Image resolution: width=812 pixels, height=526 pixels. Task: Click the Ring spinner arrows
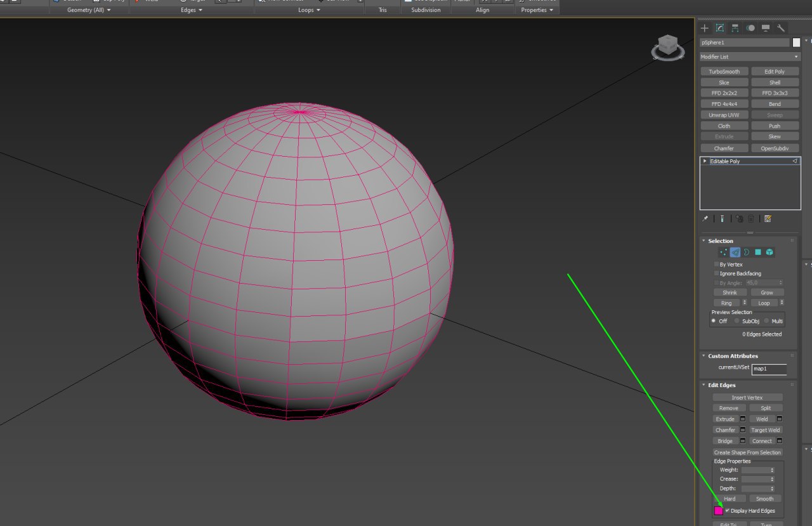tap(745, 303)
